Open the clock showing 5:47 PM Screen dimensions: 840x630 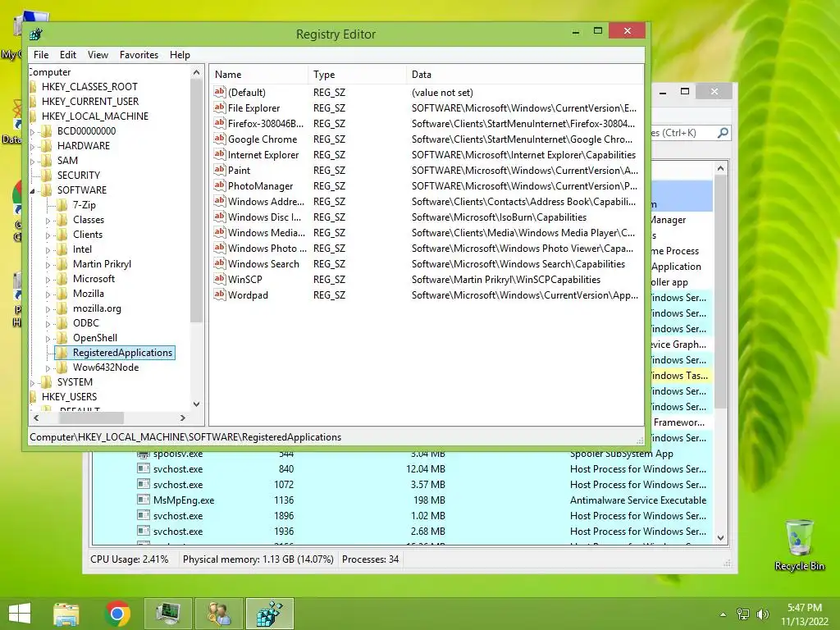click(804, 614)
